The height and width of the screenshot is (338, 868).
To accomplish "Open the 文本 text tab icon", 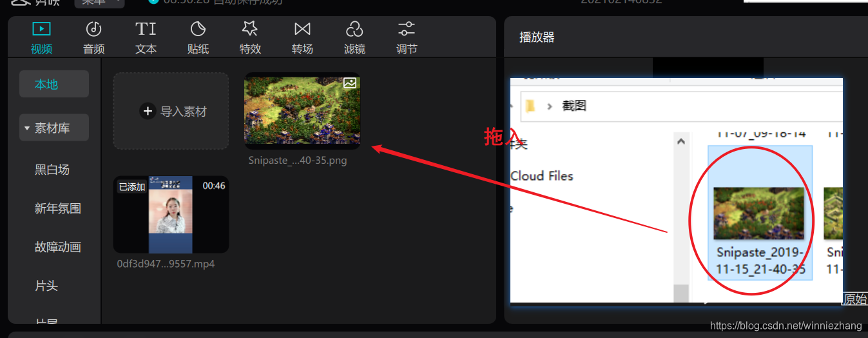I will click(146, 28).
